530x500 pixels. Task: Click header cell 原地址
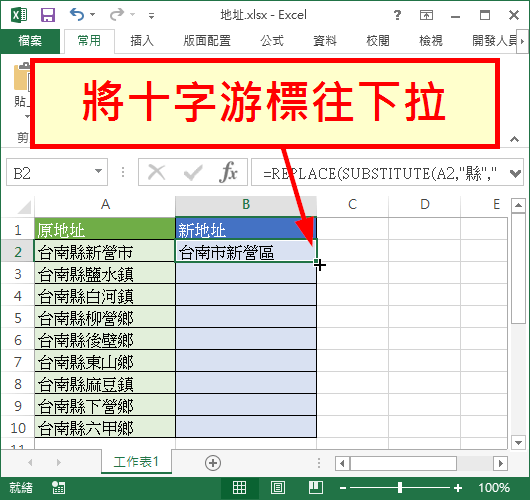click(x=105, y=229)
